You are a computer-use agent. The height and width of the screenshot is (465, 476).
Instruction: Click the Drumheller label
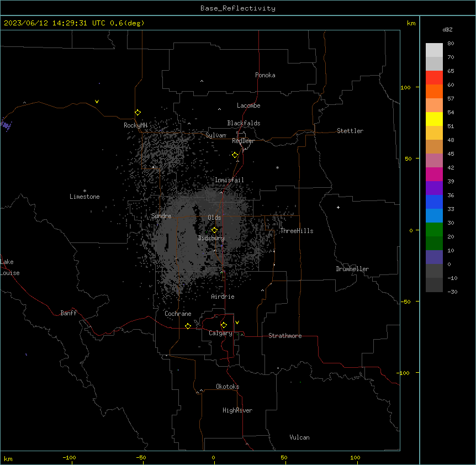tap(352, 269)
